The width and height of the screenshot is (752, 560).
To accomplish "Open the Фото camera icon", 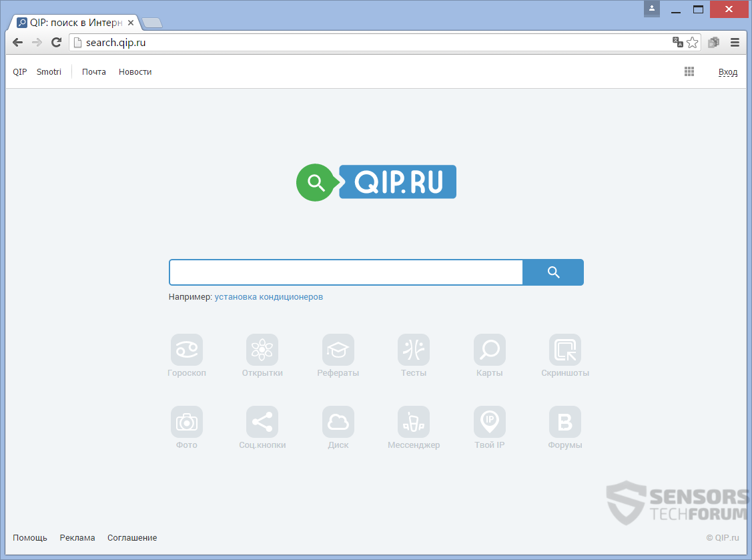I will coord(187,422).
